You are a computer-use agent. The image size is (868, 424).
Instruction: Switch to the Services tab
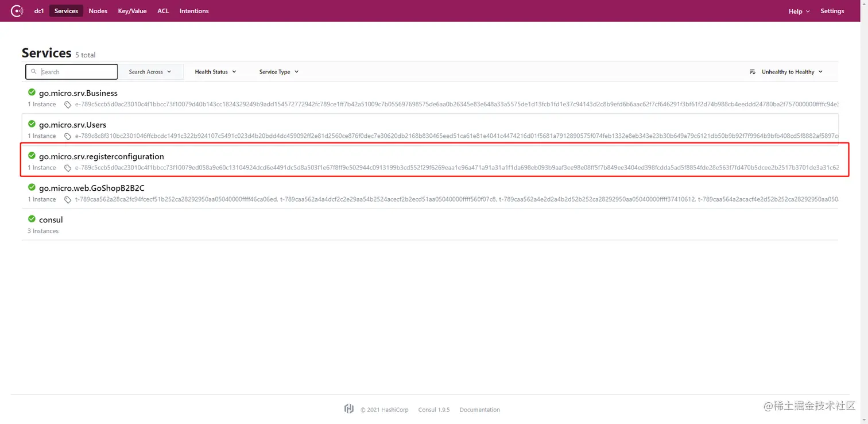[x=66, y=11]
